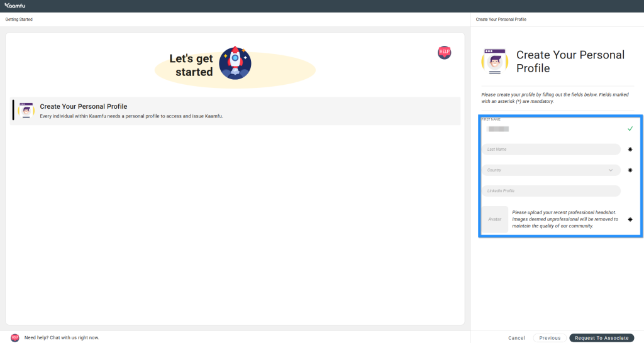The height and width of the screenshot is (343, 644).
Task: Click the Previous button
Action: [549, 338]
